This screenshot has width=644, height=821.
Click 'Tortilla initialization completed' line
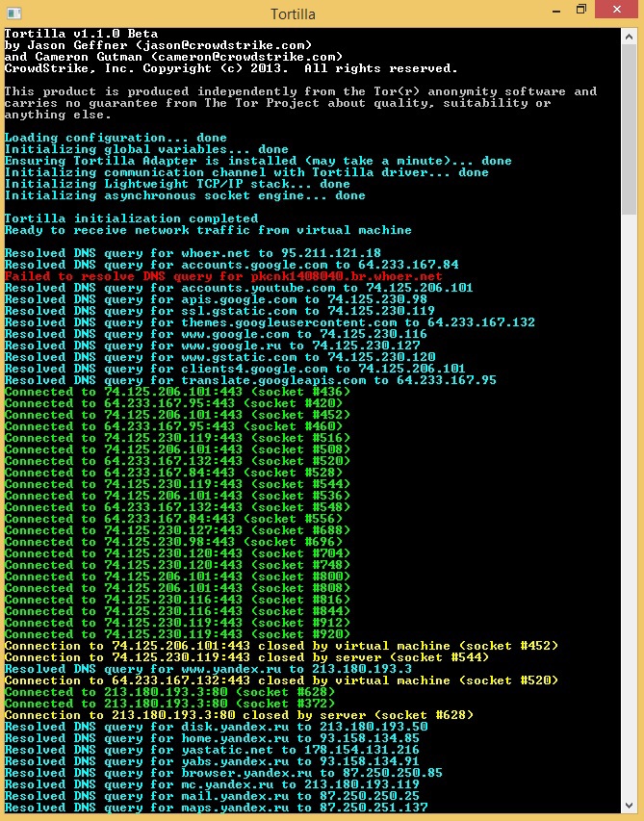click(131, 218)
